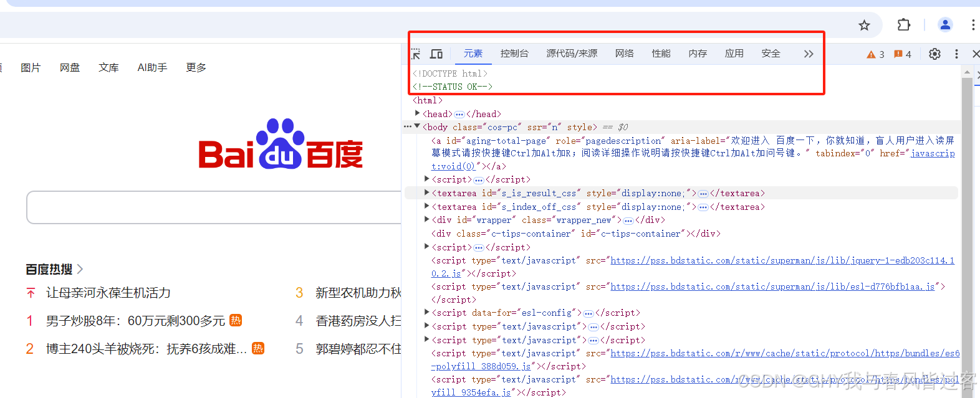Click the Baidu logo
Screen dimensions: 980x398
click(x=281, y=144)
